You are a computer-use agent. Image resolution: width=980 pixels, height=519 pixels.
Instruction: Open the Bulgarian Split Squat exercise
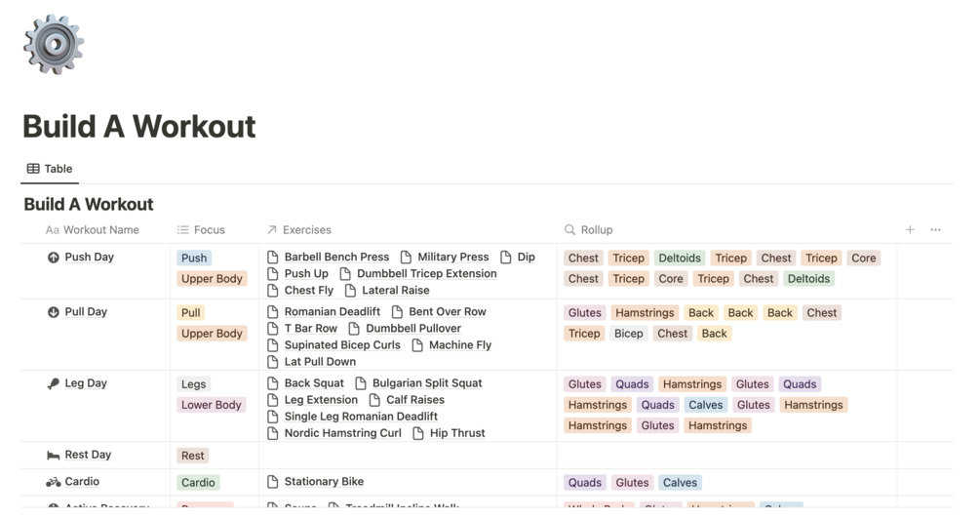(427, 383)
